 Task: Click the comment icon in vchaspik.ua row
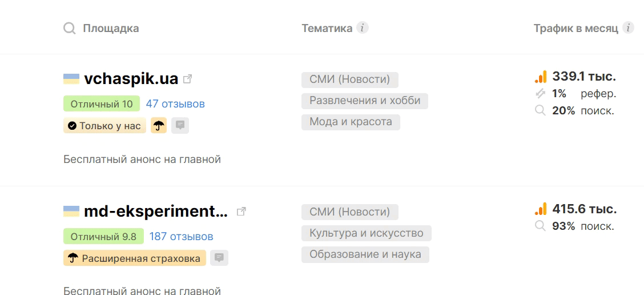[180, 125]
